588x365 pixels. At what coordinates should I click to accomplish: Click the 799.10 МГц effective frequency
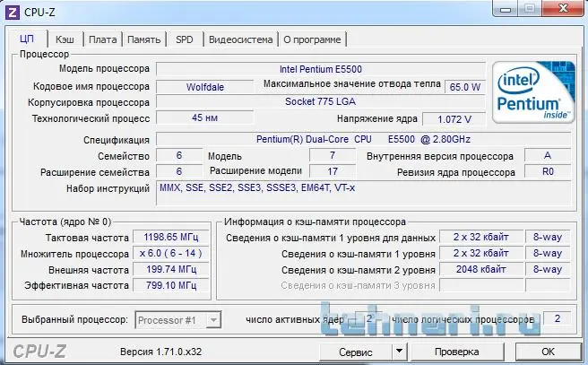(171, 285)
